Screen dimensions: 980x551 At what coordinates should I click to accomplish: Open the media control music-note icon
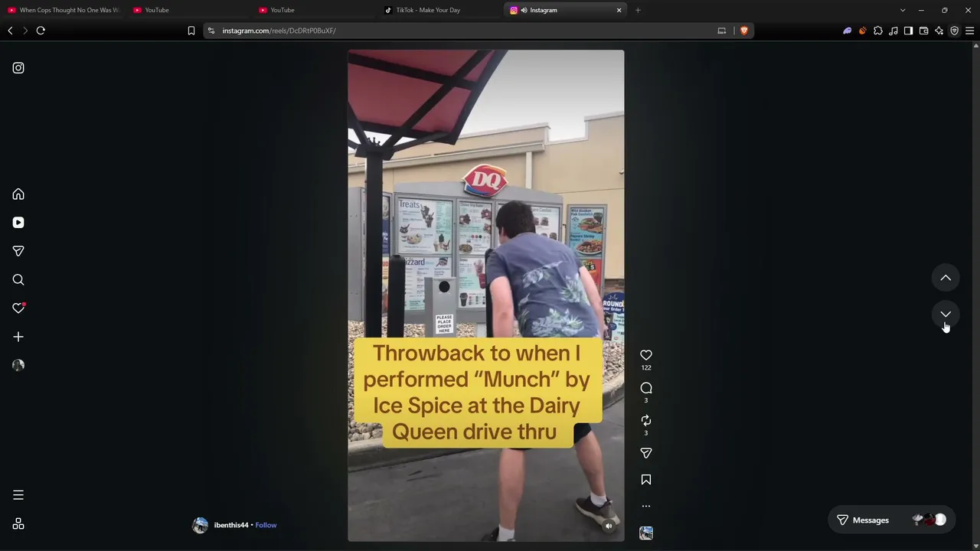(x=893, y=31)
